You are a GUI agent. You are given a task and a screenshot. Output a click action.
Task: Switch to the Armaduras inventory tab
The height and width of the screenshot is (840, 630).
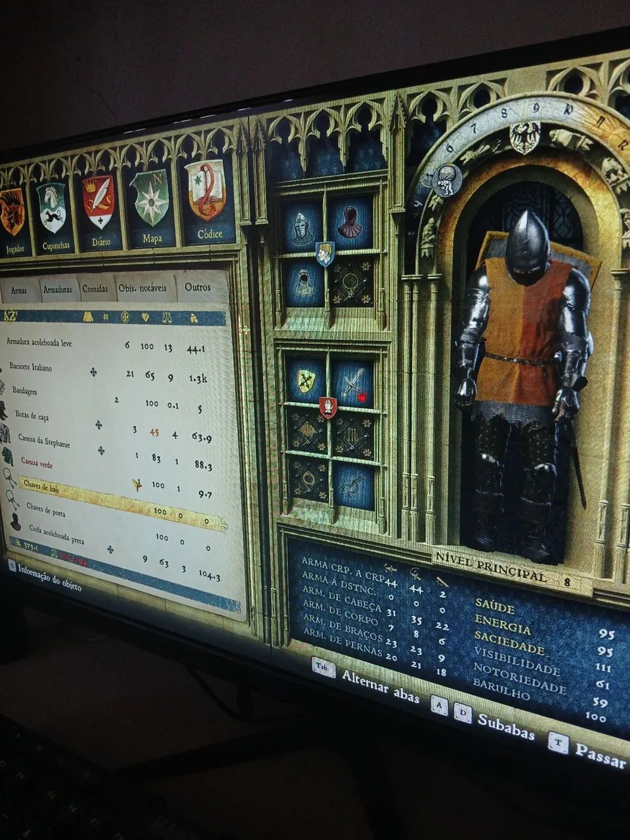click(x=58, y=289)
